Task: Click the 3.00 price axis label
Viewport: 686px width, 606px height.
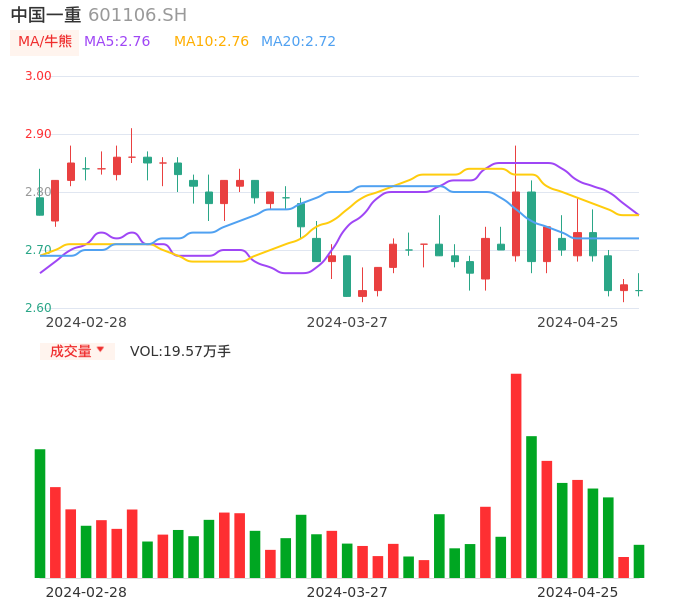Action: pyautogui.click(x=38, y=76)
